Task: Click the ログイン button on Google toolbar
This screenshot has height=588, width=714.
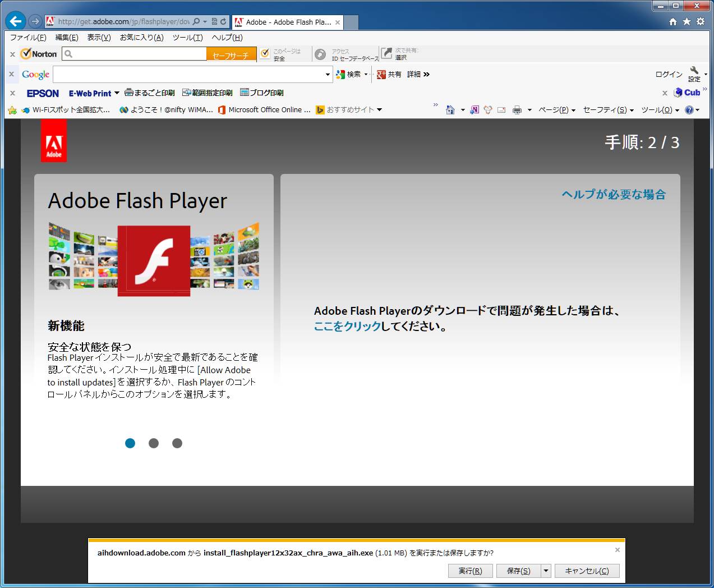Action: [669, 74]
